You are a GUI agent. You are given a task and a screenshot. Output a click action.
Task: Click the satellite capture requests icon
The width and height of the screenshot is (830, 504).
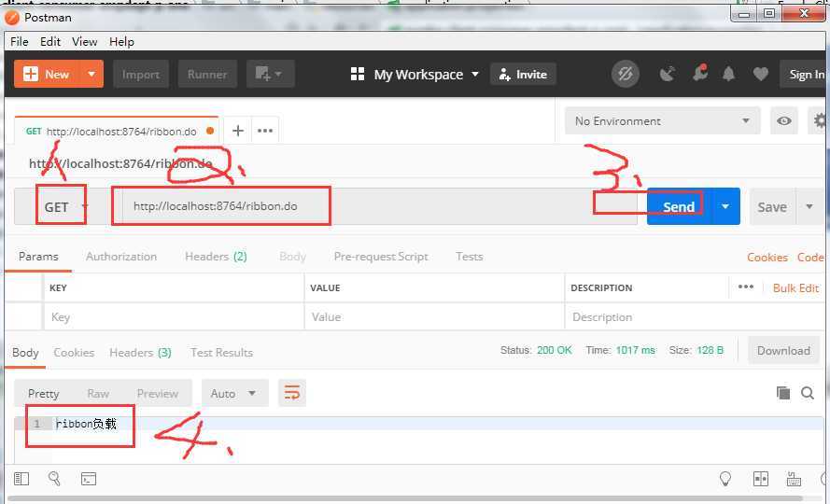coord(668,74)
